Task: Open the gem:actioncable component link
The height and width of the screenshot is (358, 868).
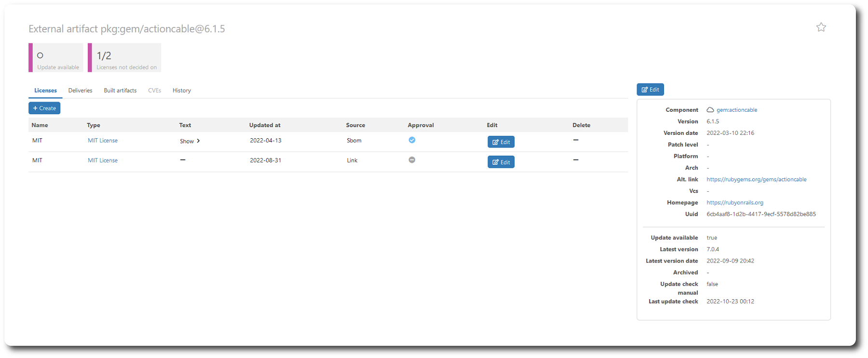Action: [737, 110]
